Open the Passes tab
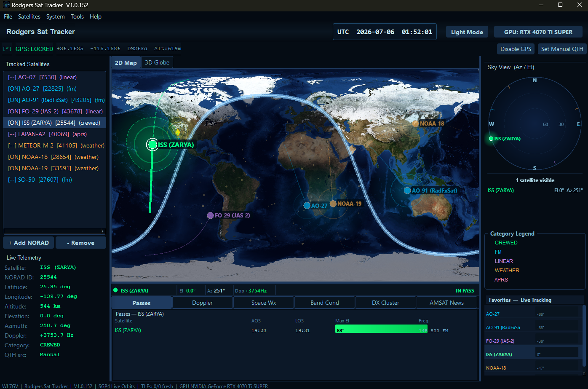 pos(142,303)
